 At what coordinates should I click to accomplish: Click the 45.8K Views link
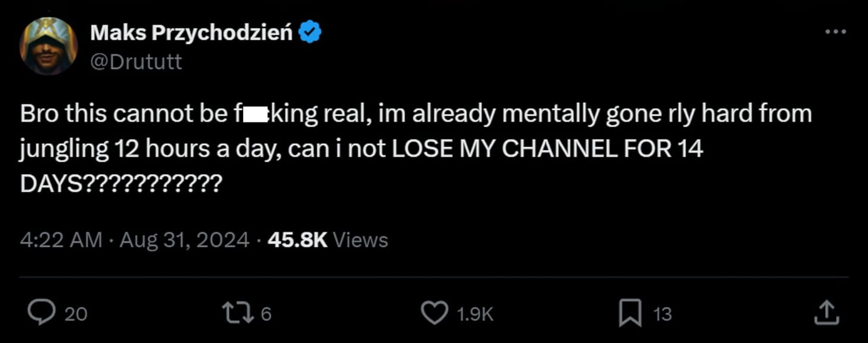point(327,240)
